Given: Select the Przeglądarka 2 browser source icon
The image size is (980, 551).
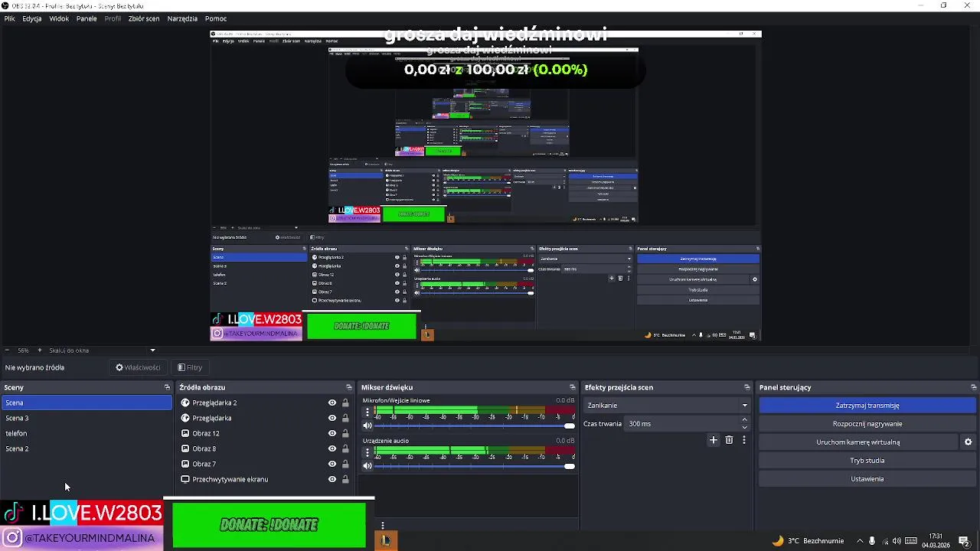Looking at the screenshot, I should pos(185,403).
